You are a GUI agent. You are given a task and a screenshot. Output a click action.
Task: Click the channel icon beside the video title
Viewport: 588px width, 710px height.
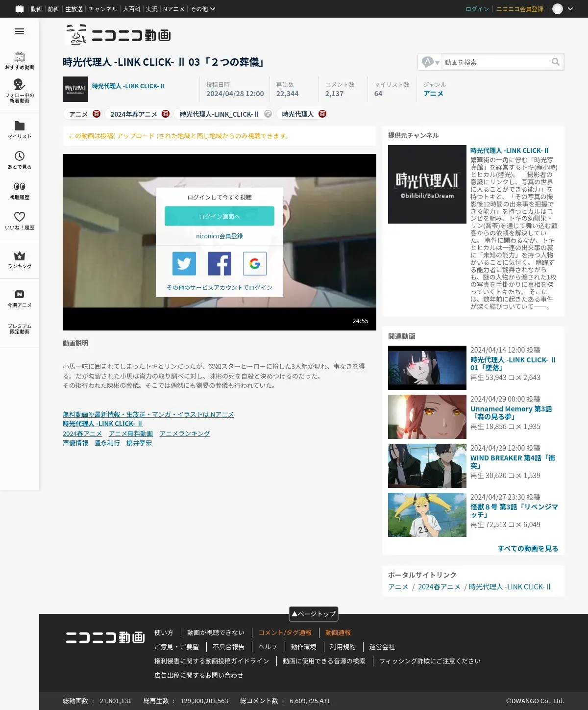coord(75,89)
